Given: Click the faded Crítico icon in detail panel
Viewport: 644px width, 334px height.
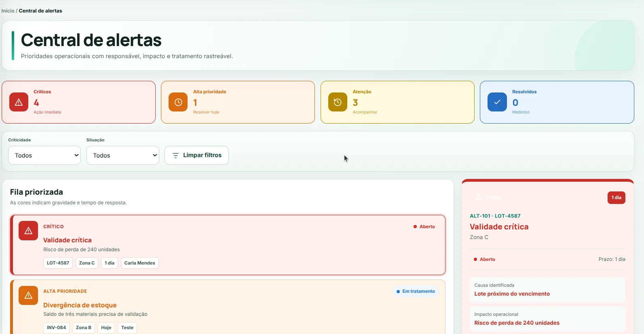Looking at the screenshot, I should 479,197.
